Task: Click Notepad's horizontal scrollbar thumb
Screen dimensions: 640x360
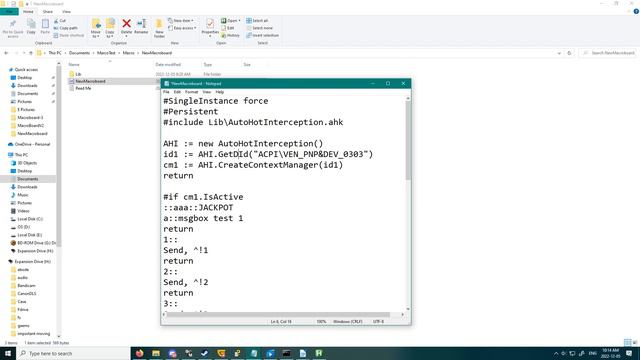Action: [x=278, y=314]
